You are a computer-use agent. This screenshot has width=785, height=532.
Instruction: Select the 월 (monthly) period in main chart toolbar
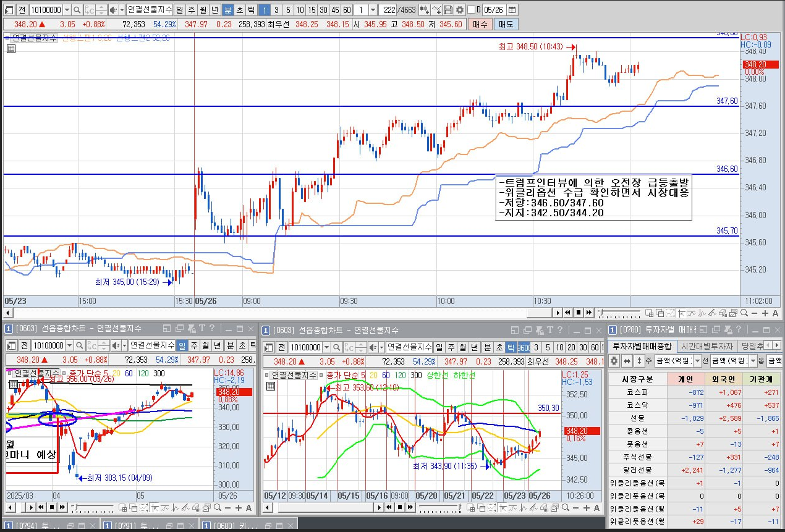pos(203,10)
